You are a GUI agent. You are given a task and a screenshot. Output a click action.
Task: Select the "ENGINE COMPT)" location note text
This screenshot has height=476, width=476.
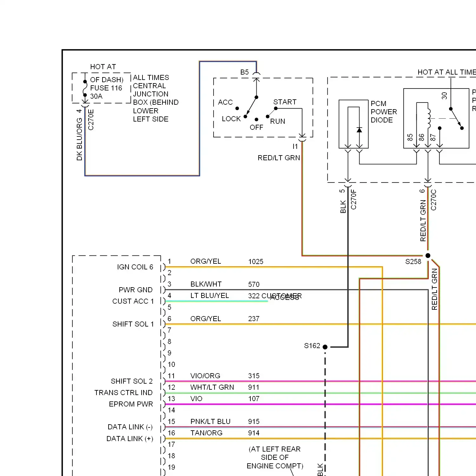(x=275, y=466)
